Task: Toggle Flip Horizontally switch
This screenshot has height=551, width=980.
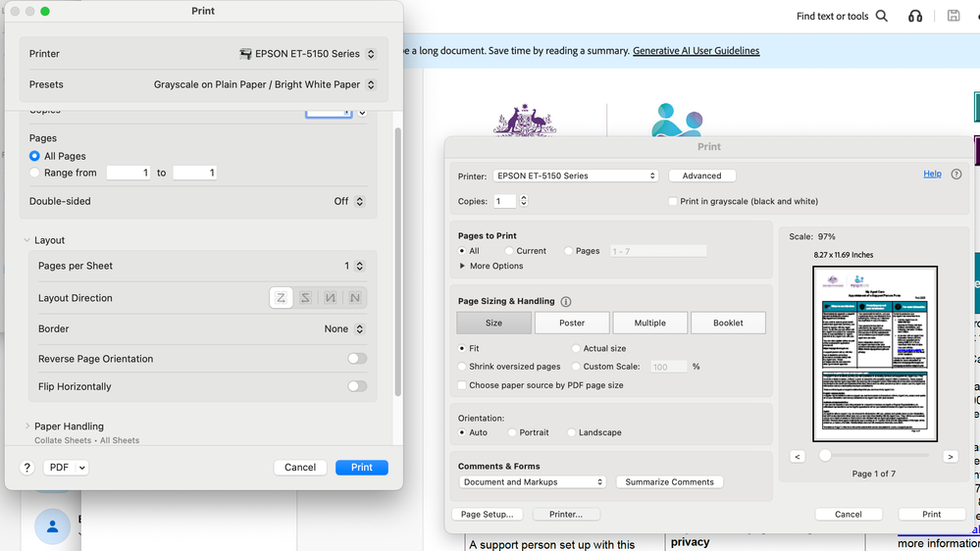Action: [x=357, y=386]
